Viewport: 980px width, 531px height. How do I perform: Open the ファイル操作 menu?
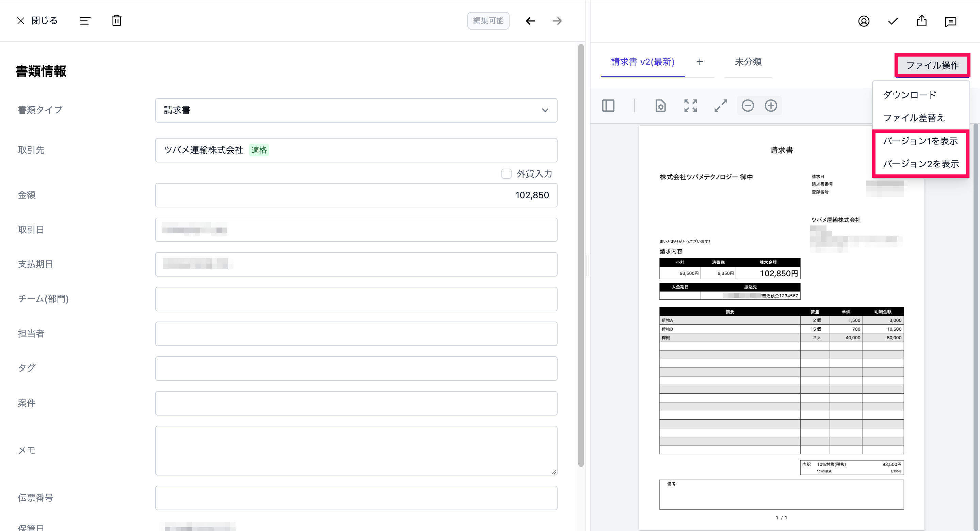[932, 65]
